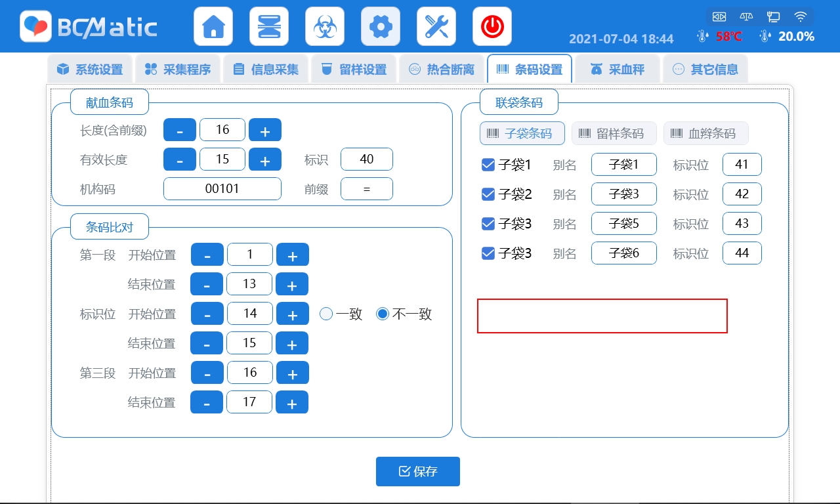Decrease 标识位 开始位置 value of 14

pyautogui.click(x=207, y=314)
